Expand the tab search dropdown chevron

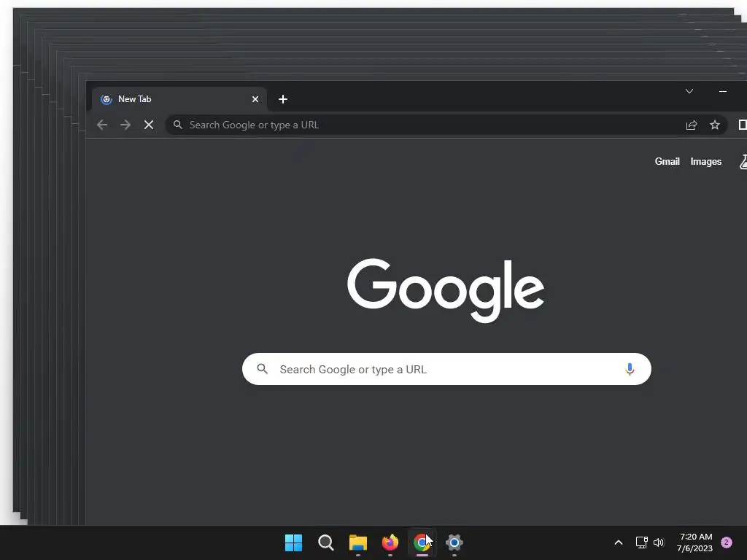pos(689,91)
